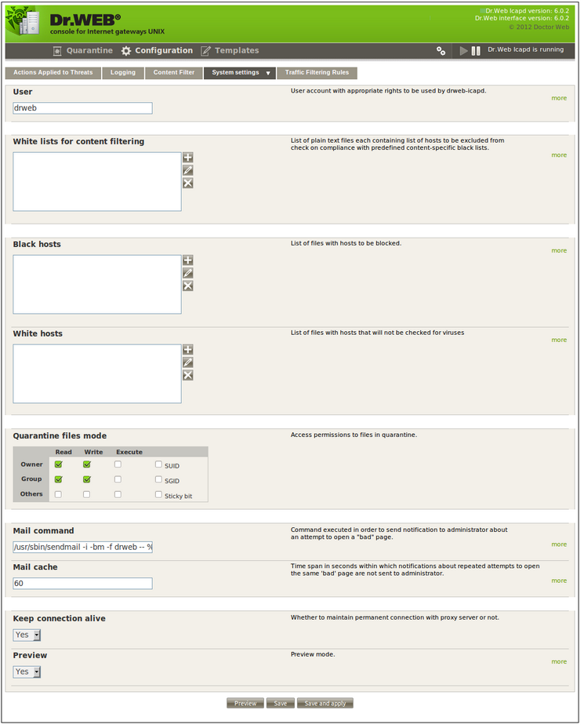Show more info about White hosts
Image resolution: width=584 pixels, height=728 pixels.
pyautogui.click(x=560, y=340)
